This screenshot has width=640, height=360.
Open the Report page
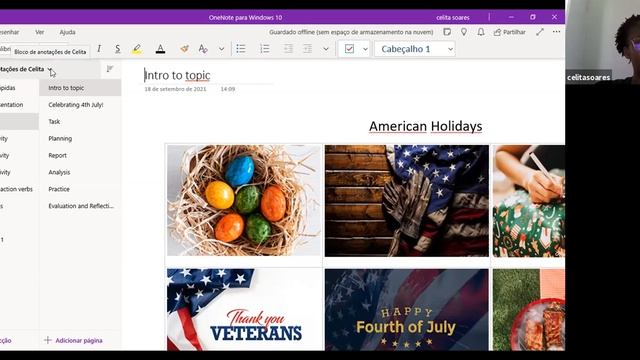[x=80, y=156]
